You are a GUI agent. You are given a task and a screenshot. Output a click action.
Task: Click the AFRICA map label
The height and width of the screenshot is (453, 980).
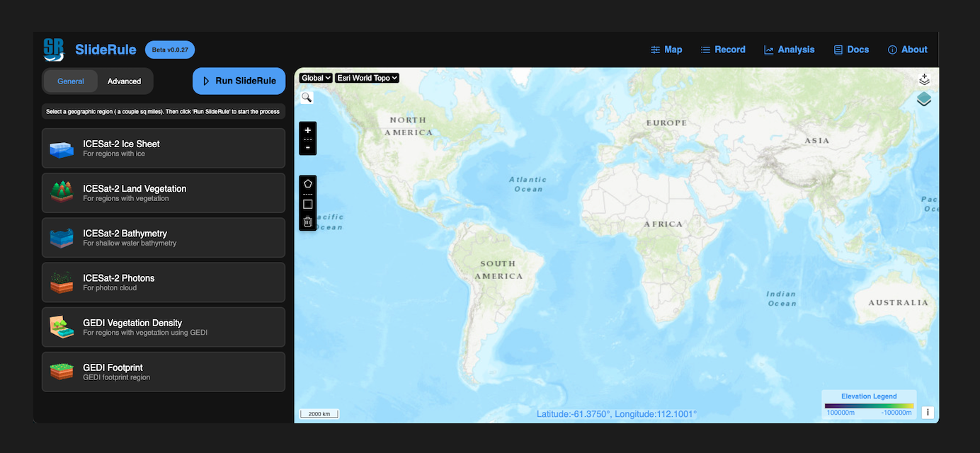tap(663, 224)
